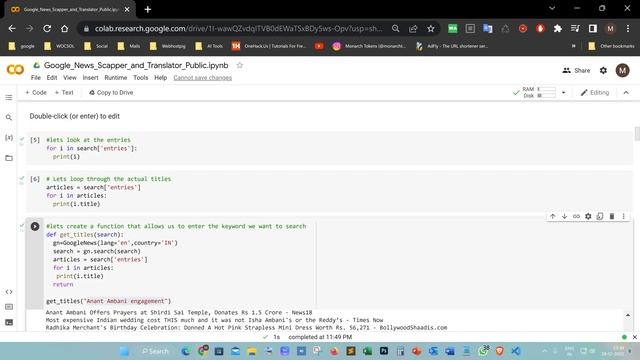Move the selected cell down

point(564,216)
